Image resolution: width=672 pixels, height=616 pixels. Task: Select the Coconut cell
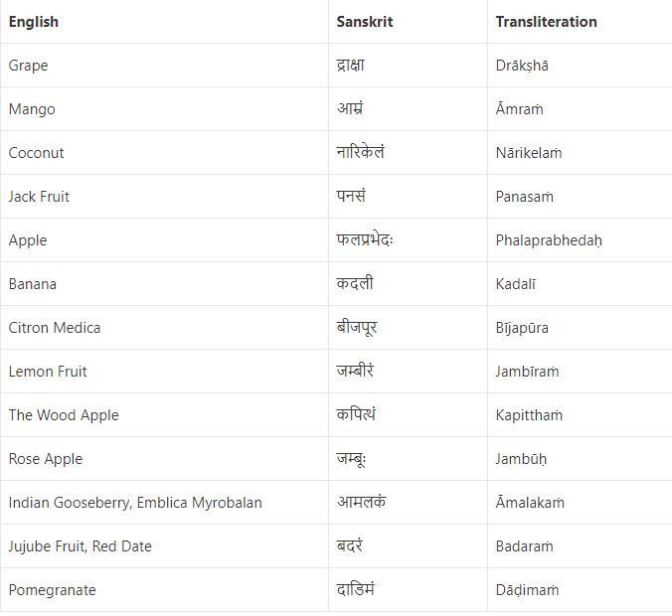(x=37, y=153)
